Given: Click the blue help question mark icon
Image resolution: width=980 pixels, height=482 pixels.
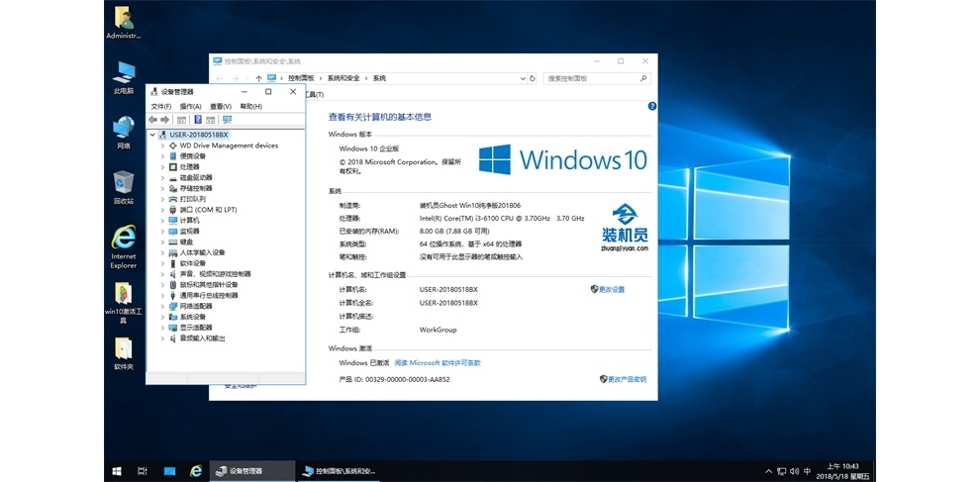Looking at the screenshot, I should tap(651, 106).
